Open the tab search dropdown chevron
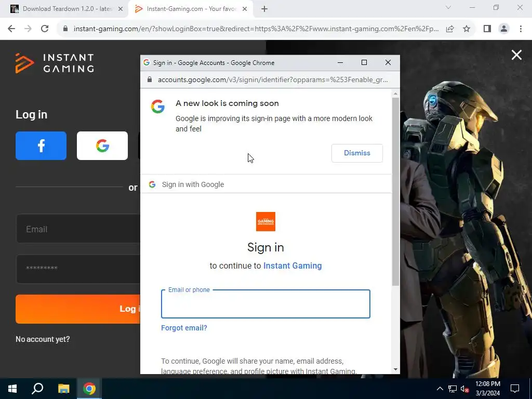Screen dimensions: 532x399 [x=448, y=7]
